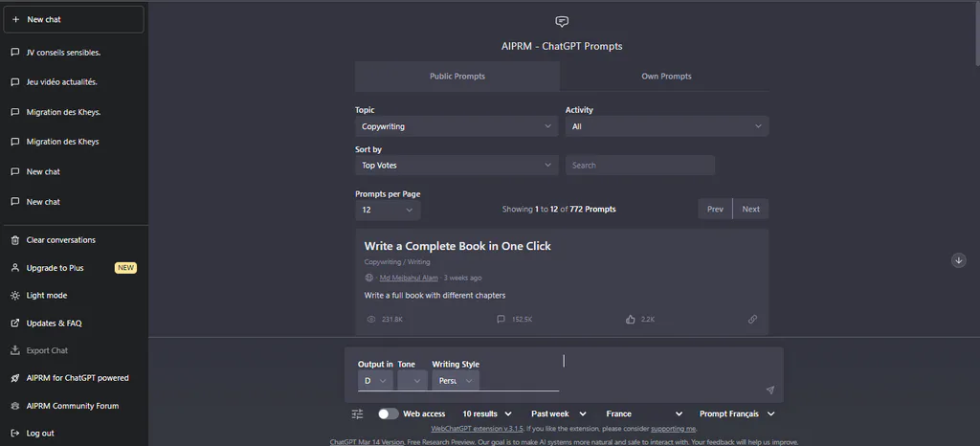Open Updates & FAQ
Image resolution: width=980 pixels, height=446 pixels.
(x=74, y=323)
